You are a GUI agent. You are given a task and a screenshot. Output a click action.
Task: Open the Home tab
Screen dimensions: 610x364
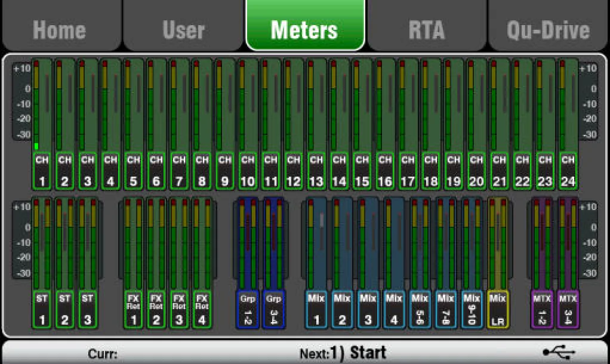[x=62, y=26]
